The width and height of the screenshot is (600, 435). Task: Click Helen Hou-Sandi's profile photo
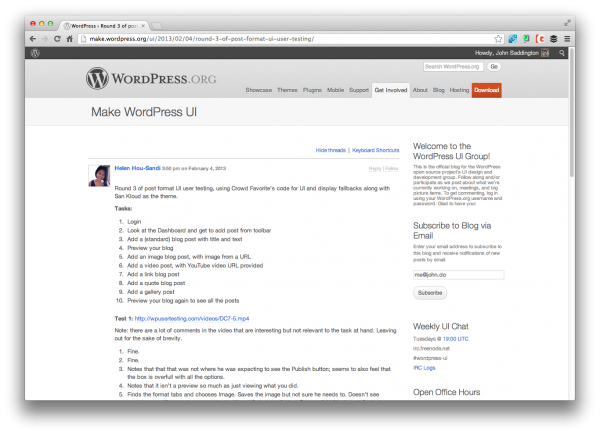[99, 176]
